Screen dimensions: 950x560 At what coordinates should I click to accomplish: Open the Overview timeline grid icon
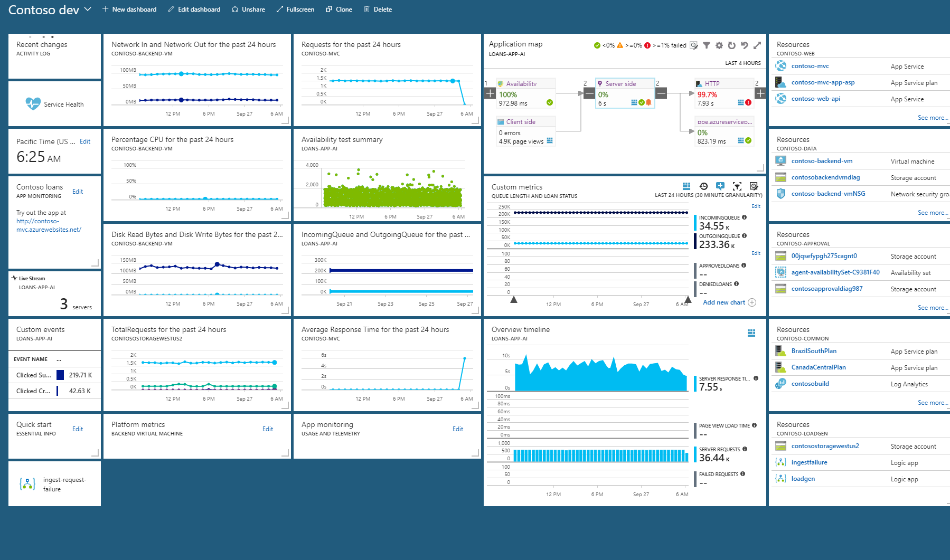(751, 333)
